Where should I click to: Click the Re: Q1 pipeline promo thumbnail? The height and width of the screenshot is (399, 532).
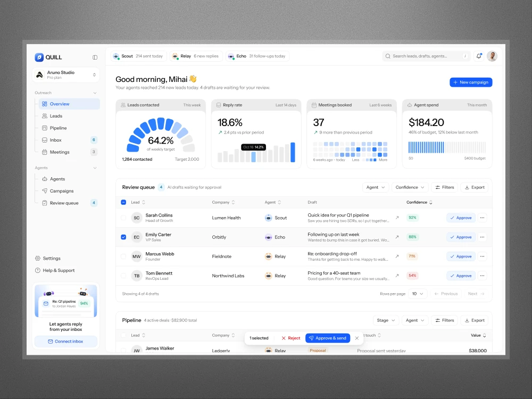66,301
